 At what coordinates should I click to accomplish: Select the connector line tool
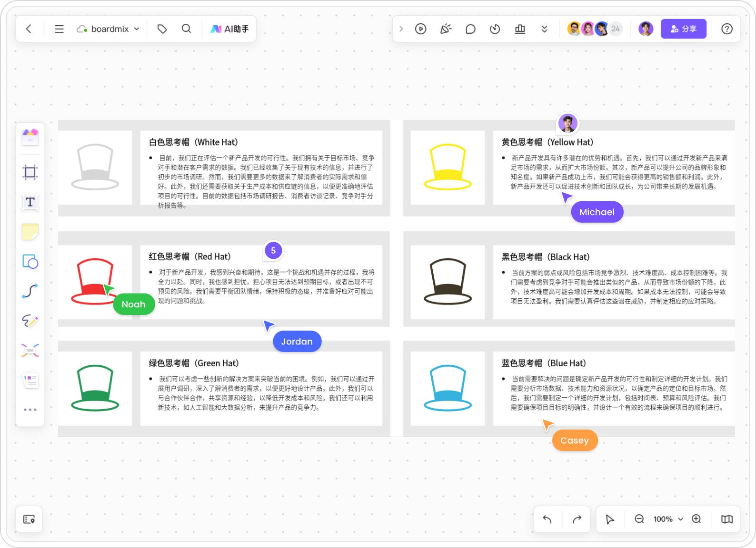[x=30, y=291]
